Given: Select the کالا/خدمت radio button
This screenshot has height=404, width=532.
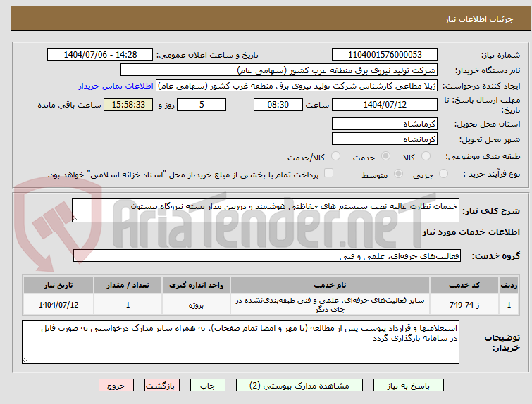Looking at the screenshot, I should (335, 156).
